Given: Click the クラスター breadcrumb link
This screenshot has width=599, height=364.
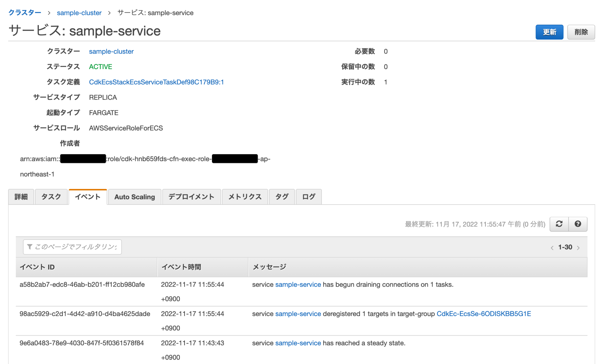Looking at the screenshot, I should [25, 13].
